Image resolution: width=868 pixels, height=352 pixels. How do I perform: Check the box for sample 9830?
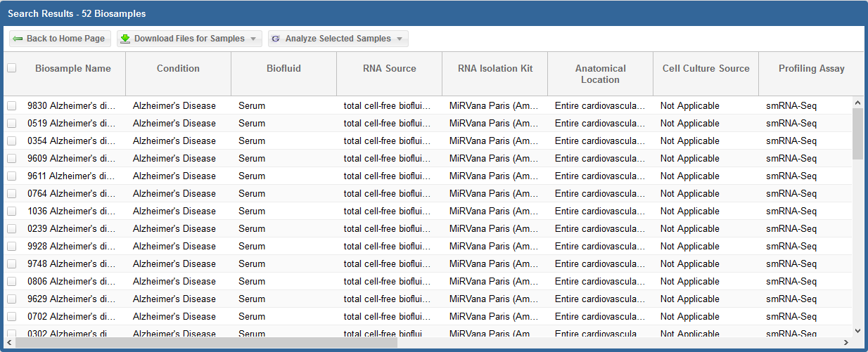[x=12, y=105]
